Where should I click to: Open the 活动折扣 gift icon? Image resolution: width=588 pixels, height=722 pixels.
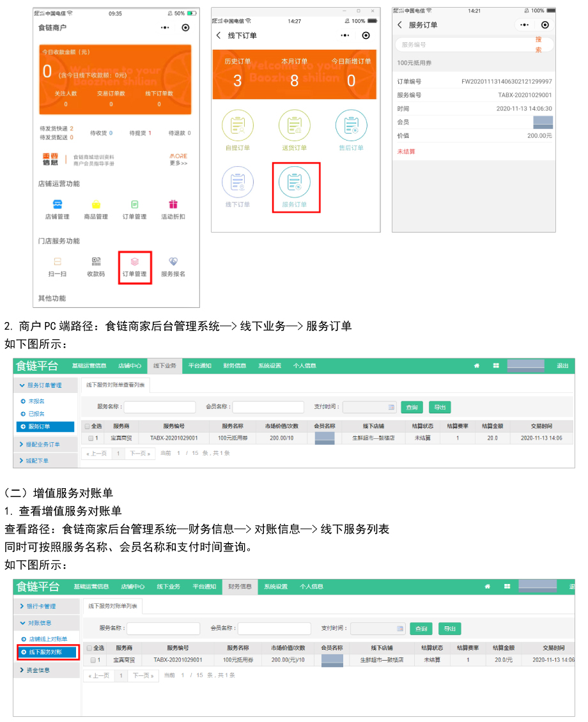[x=173, y=204]
